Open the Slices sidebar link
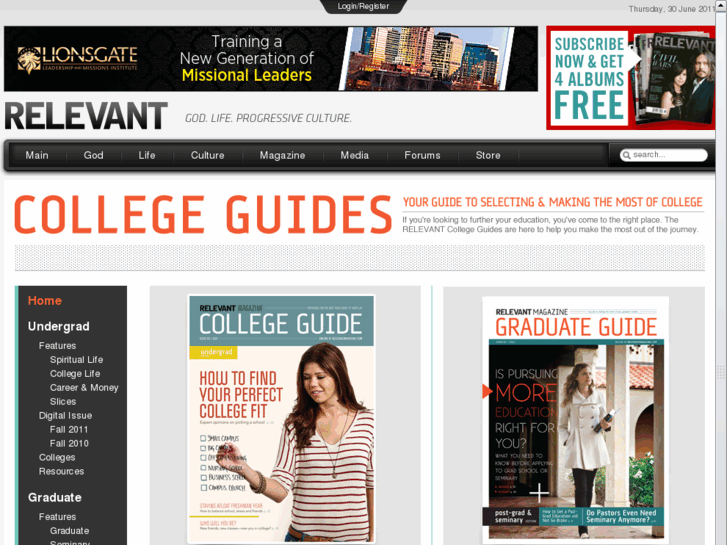The image size is (727, 545). coord(63,401)
